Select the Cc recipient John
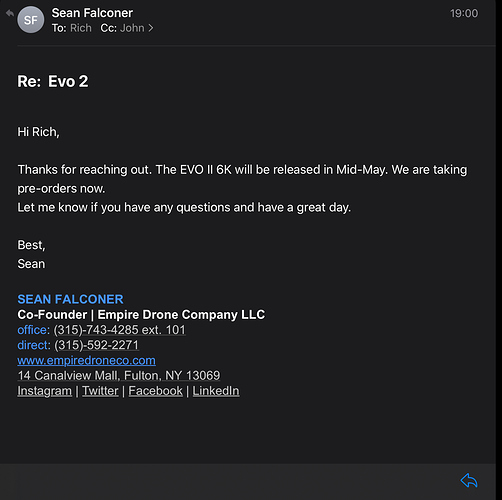502x500 pixels. point(132,28)
